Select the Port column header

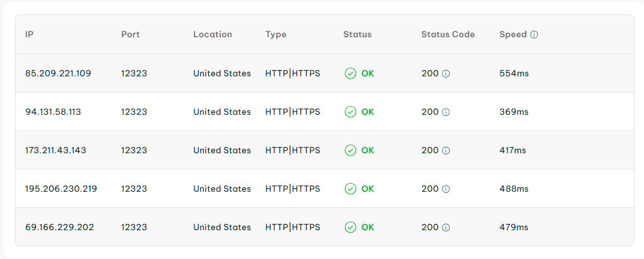[x=130, y=34]
